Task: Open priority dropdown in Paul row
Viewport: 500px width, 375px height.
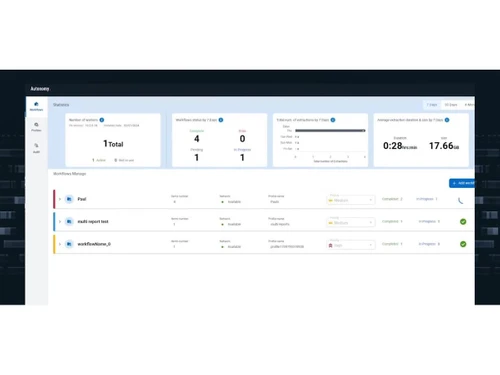Action: pyautogui.click(x=350, y=200)
